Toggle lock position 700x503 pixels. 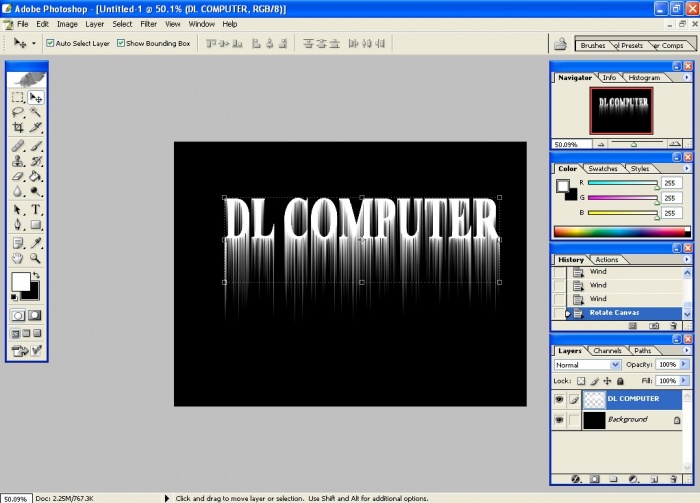coord(607,381)
